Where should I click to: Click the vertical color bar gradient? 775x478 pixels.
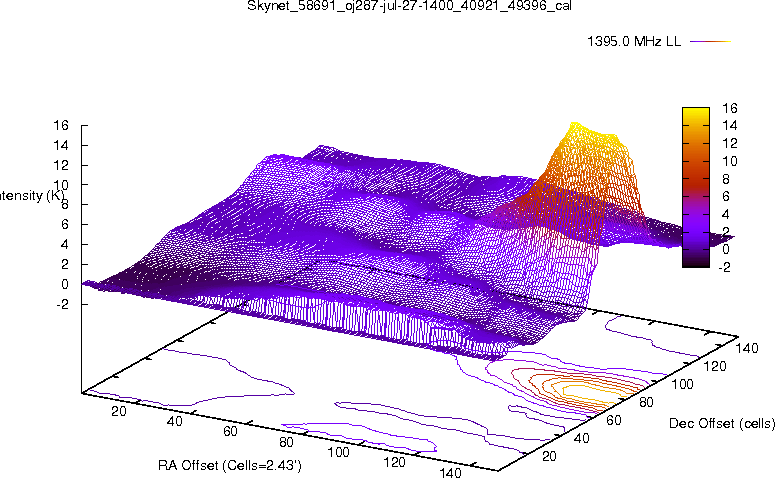695,187
